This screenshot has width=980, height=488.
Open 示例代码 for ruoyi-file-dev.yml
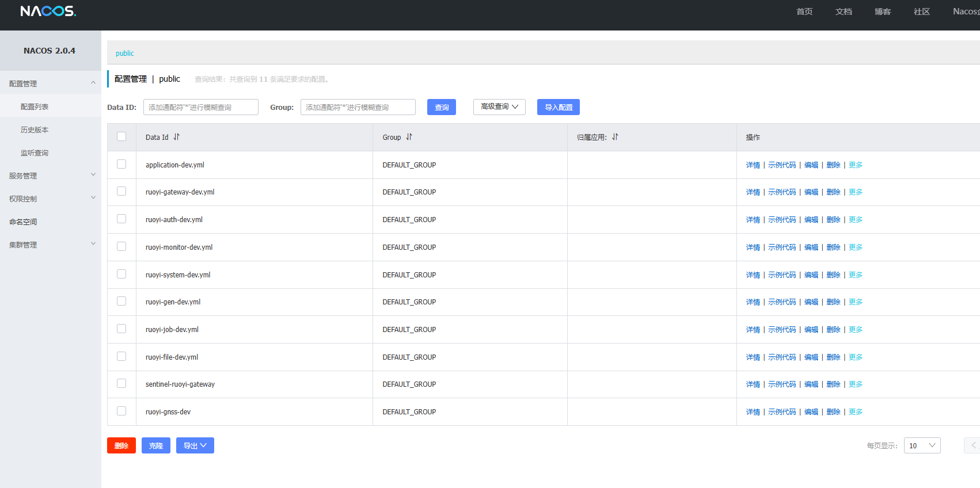point(782,357)
